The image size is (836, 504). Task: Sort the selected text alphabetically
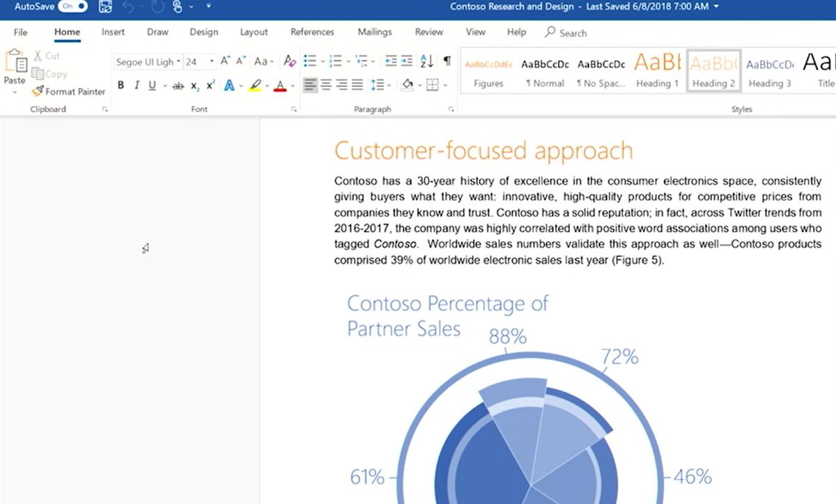(428, 62)
